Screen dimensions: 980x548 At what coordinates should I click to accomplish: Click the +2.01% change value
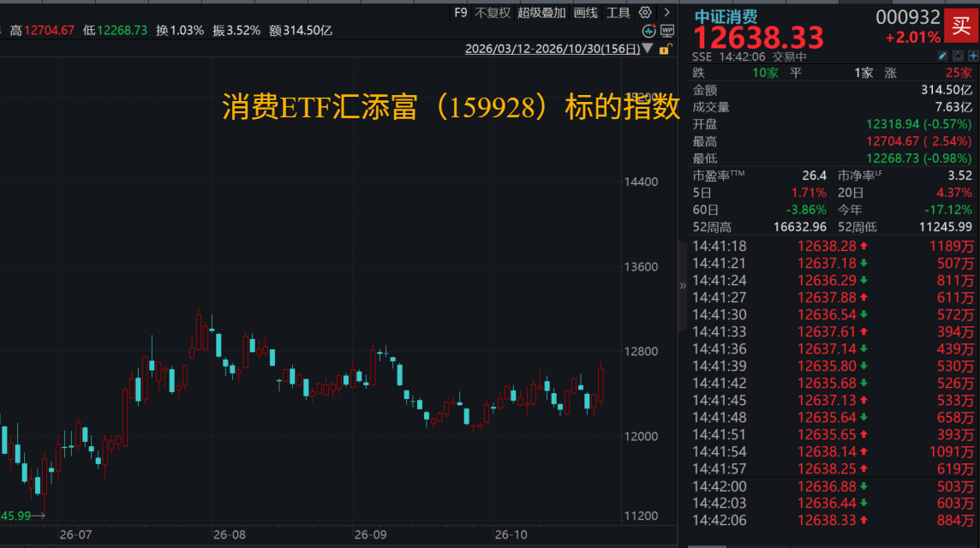[912, 38]
